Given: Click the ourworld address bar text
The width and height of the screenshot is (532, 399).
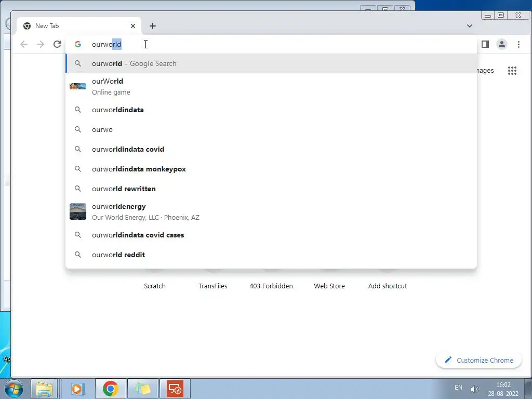Looking at the screenshot, I should (107, 45).
